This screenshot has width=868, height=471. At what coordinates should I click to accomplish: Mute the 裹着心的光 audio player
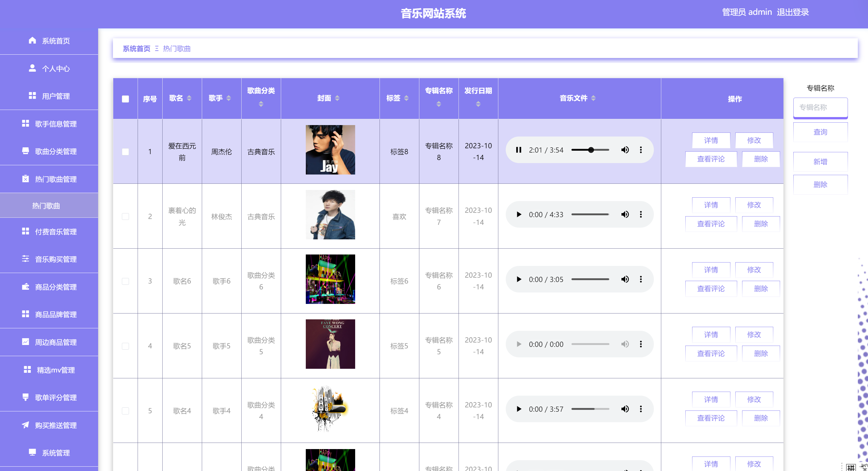pos(625,214)
